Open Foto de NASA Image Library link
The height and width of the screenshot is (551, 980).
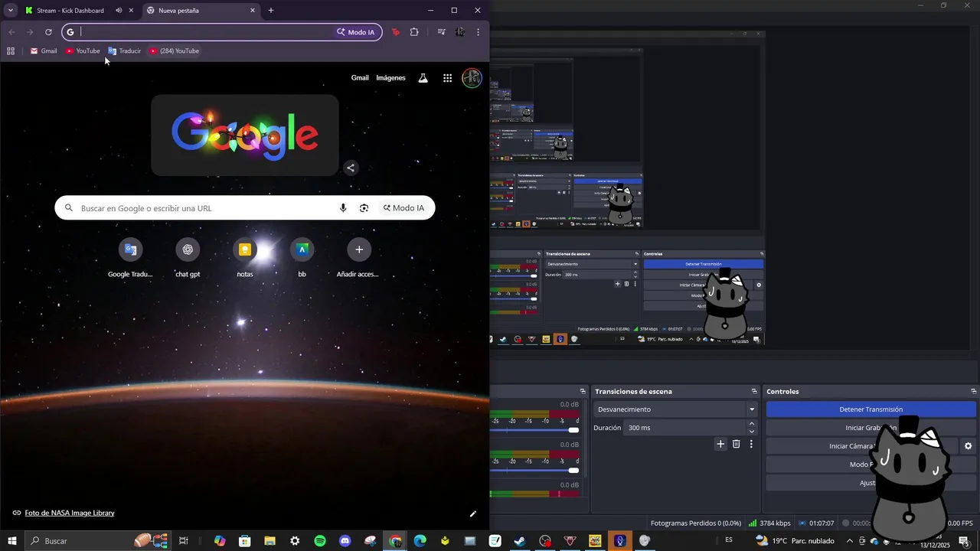coord(70,514)
